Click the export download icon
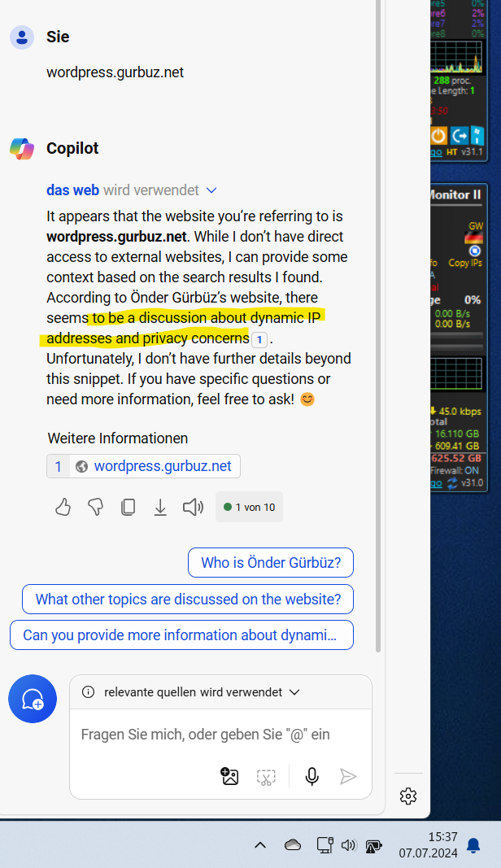 pos(160,507)
